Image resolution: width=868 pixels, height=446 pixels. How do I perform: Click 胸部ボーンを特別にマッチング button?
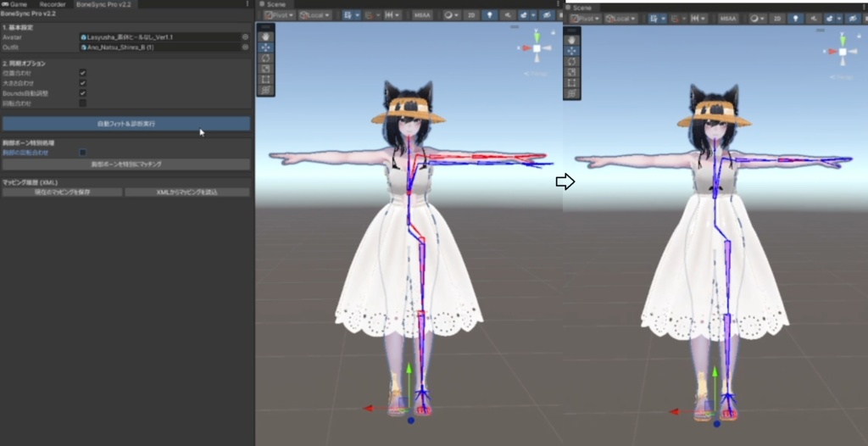126,164
